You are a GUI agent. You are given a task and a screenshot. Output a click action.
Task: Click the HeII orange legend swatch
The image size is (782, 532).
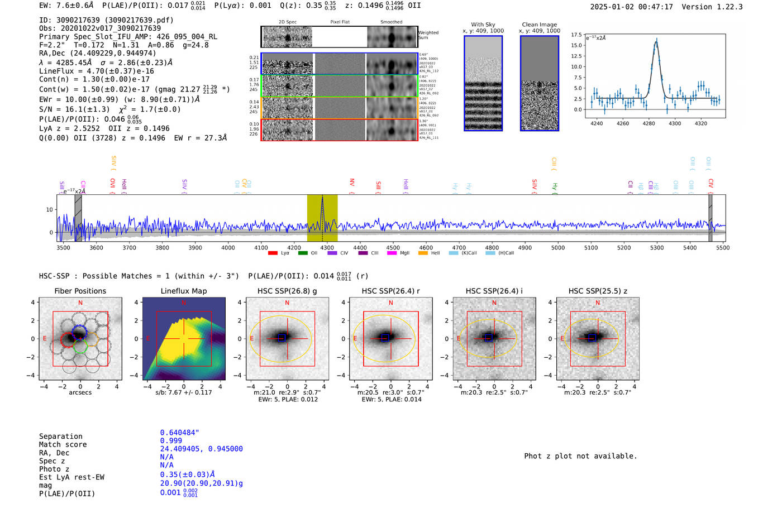coord(423,253)
